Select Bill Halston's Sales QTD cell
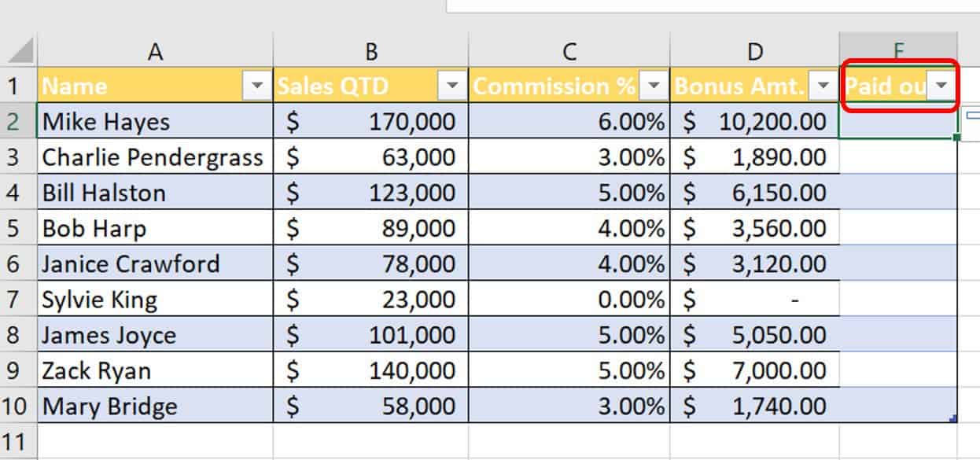The height and width of the screenshot is (460, 980). coord(370,193)
